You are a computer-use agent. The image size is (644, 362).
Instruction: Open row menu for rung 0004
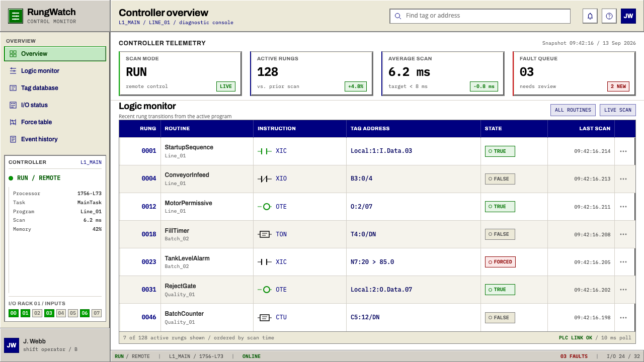pos(623,178)
